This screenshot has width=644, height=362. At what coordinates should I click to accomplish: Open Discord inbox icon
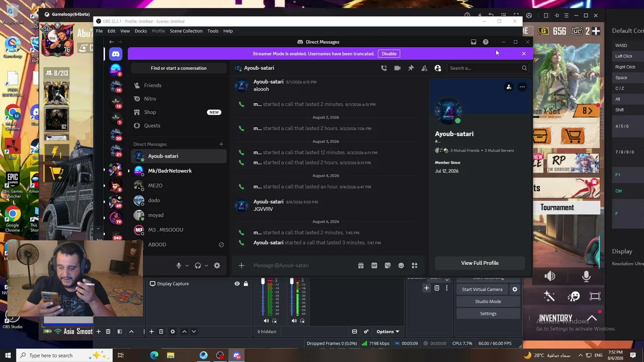473,42
